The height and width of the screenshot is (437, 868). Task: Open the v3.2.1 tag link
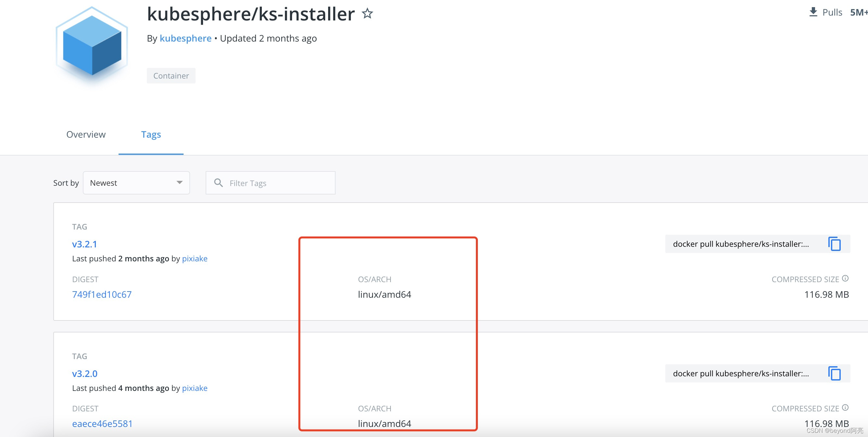pos(84,244)
